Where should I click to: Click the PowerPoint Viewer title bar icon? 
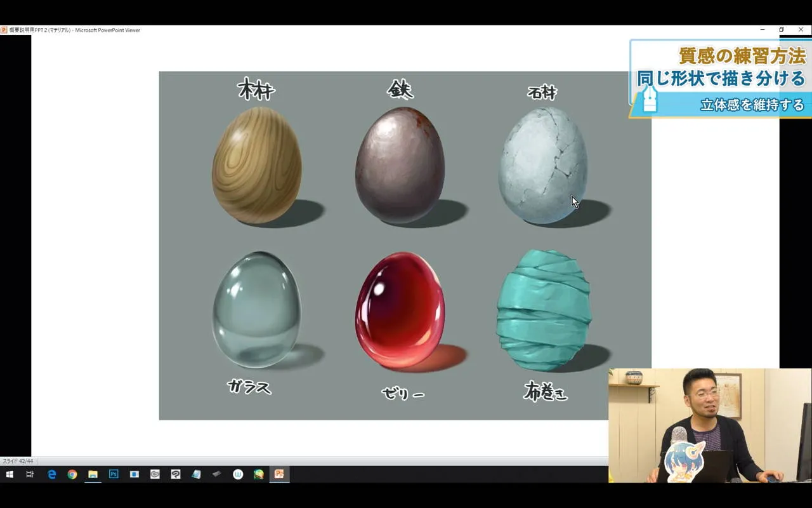pos(4,30)
